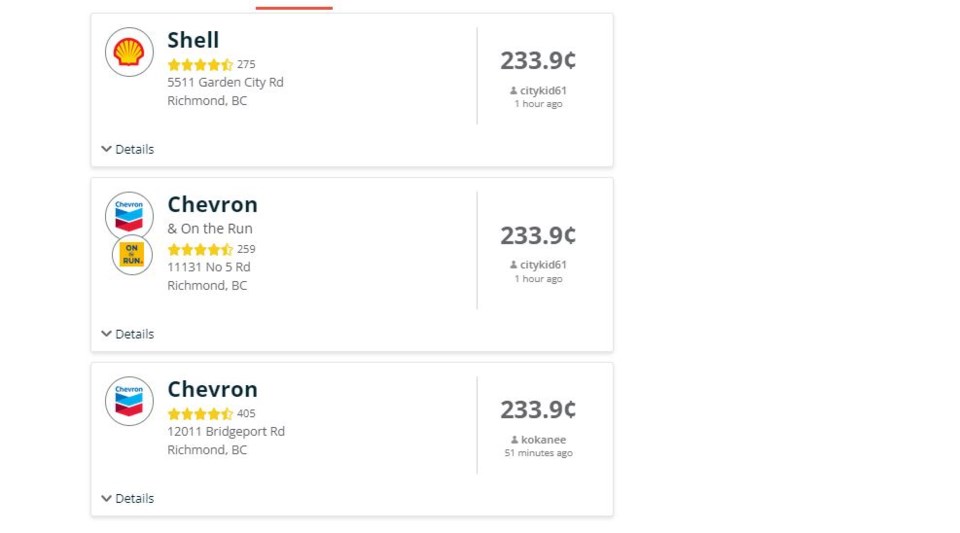Click user icon beside kokanee
Viewport: 960px width, 533px height.
pyautogui.click(x=514, y=440)
